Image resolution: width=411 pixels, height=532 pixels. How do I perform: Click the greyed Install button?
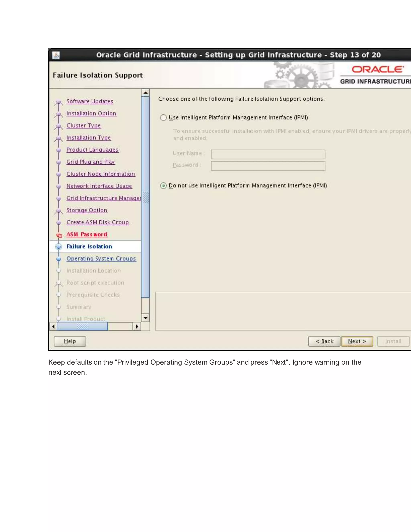[393, 341]
